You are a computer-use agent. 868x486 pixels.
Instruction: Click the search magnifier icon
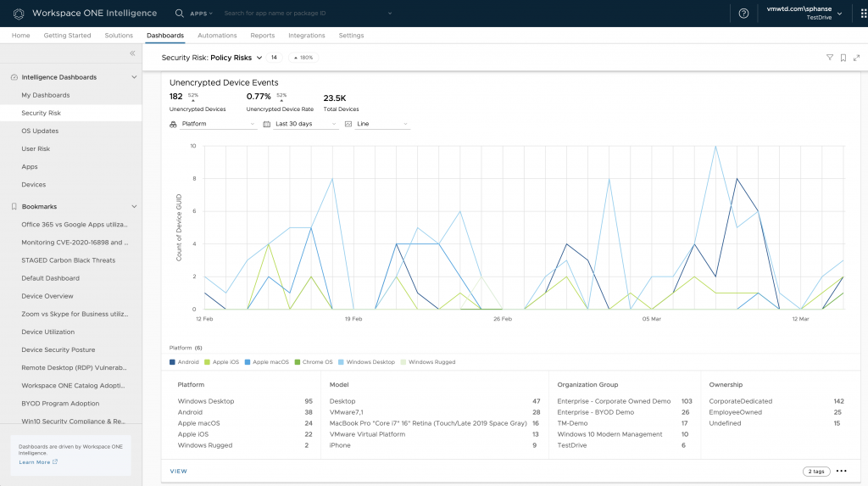[x=179, y=14]
